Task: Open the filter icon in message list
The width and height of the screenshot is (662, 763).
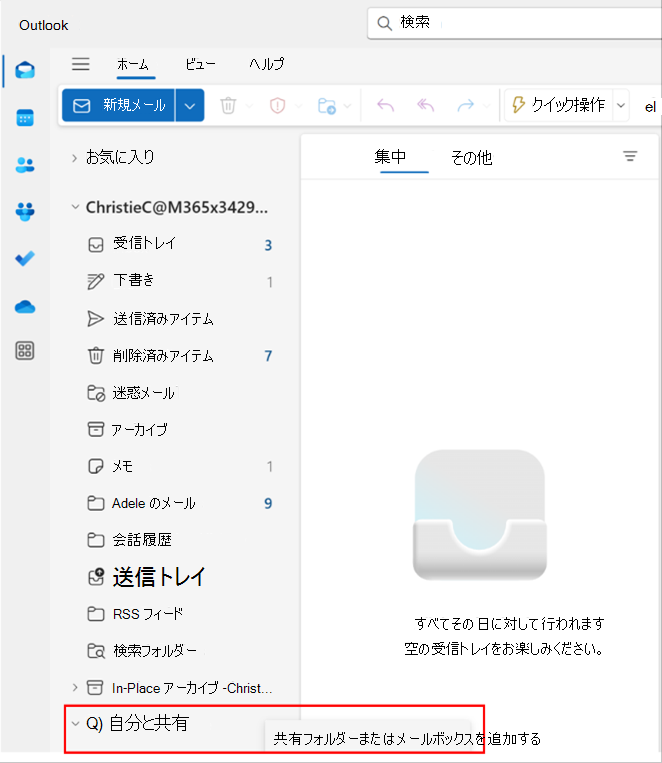Action: click(630, 156)
